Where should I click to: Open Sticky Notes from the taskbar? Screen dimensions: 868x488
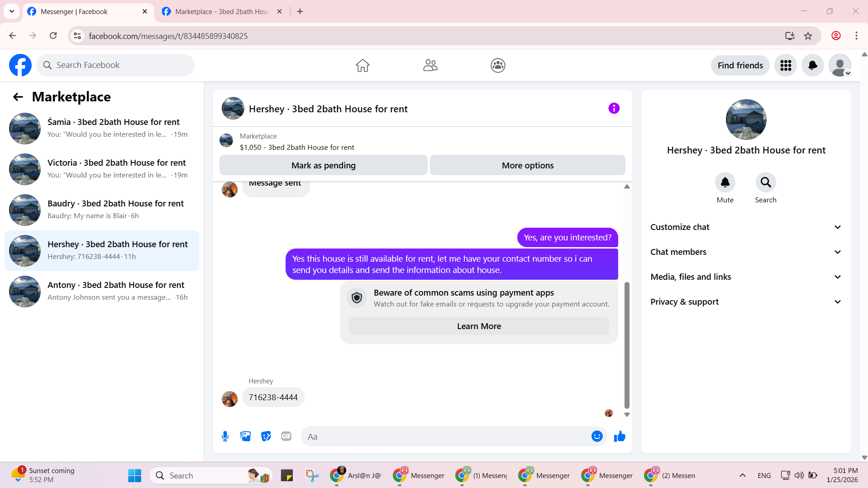tap(287, 476)
